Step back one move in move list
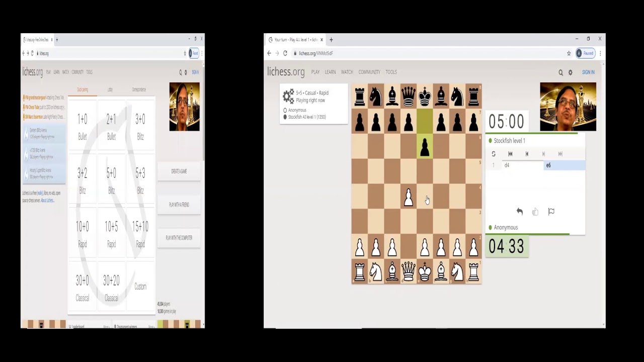Screen dimensions: 644x362 (527, 154)
